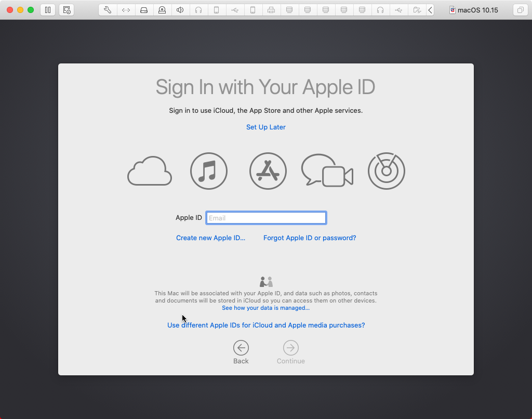The width and height of the screenshot is (532, 419).
Task: Pause the virtual machine
Action: coord(48,9)
